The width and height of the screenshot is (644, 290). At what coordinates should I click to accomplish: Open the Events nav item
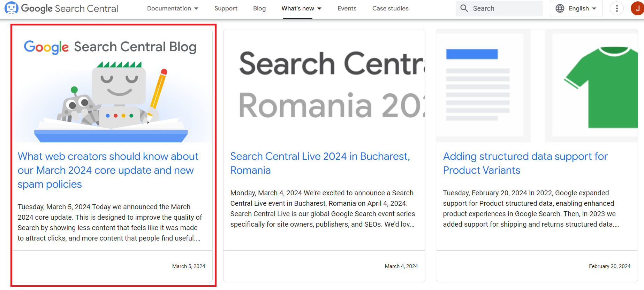click(x=347, y=8)
